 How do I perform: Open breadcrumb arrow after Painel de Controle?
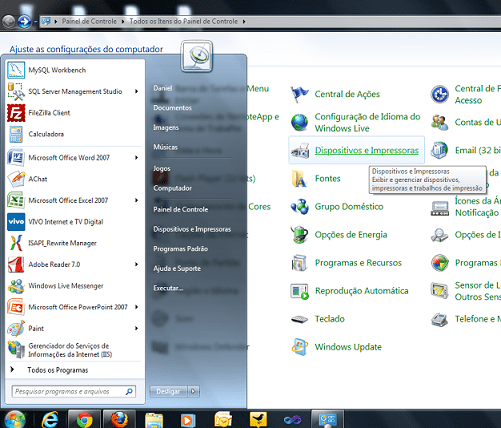click(x=123, y=21)
